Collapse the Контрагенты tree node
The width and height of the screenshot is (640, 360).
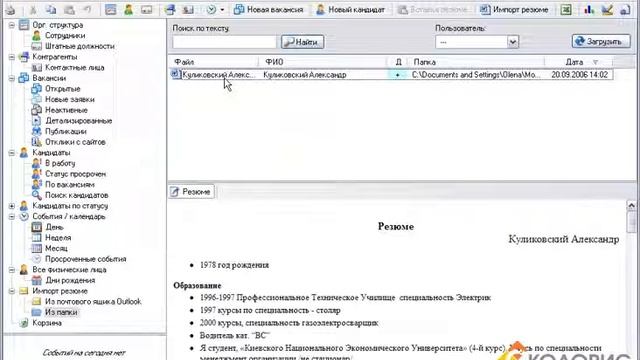pos(12,57)
